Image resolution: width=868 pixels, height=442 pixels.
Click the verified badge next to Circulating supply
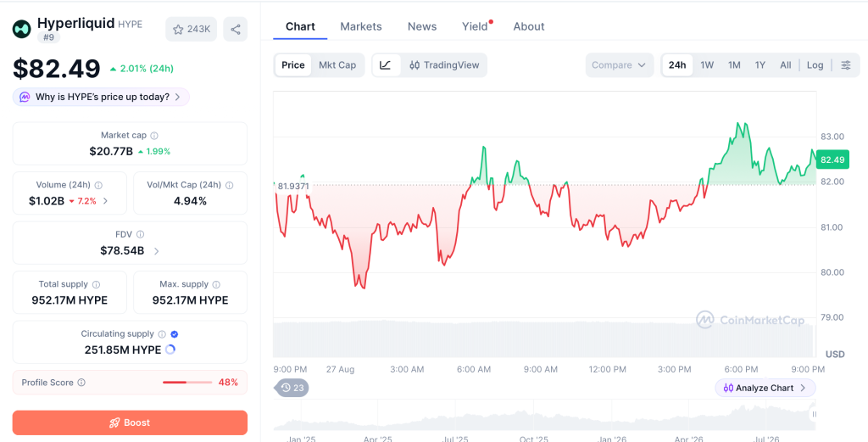click(x=175, y=334)
